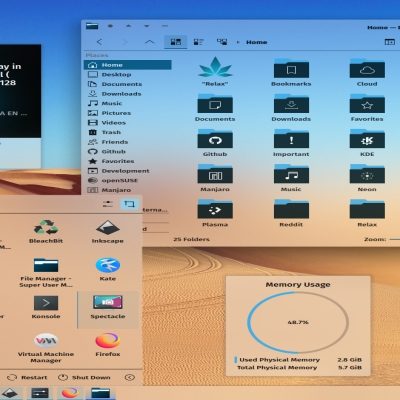The width and height of the screenshot is (400, 400).
Task: Open Pictures in Places sidebar
Action: click(x=128, y=113)
